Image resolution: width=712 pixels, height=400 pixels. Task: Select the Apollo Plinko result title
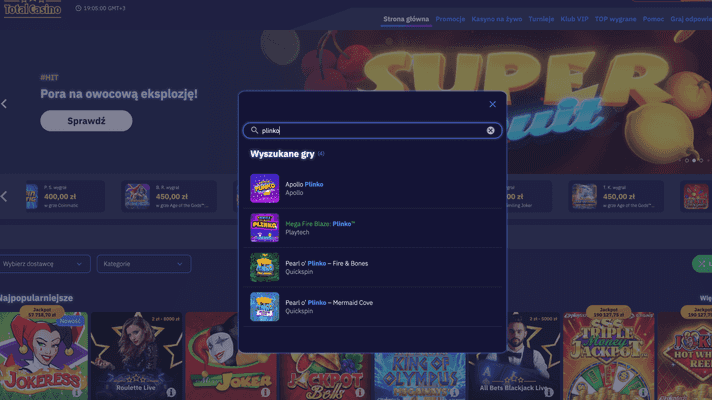(304, 184)
